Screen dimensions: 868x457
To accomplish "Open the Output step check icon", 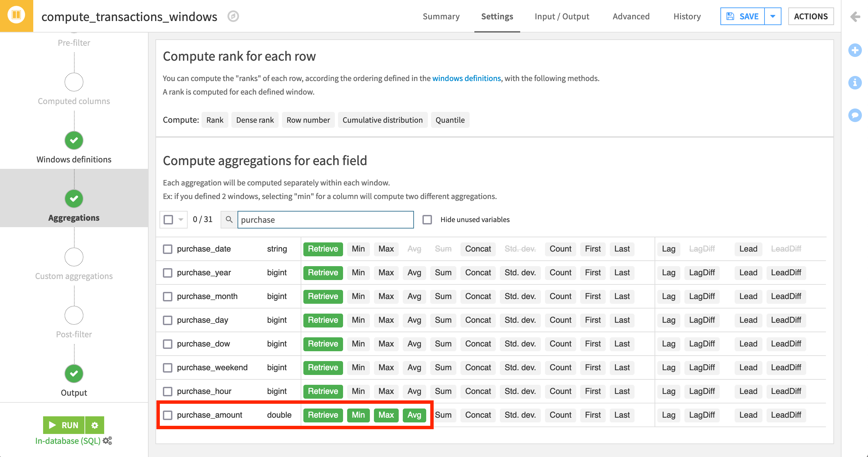I will [74, 374].
